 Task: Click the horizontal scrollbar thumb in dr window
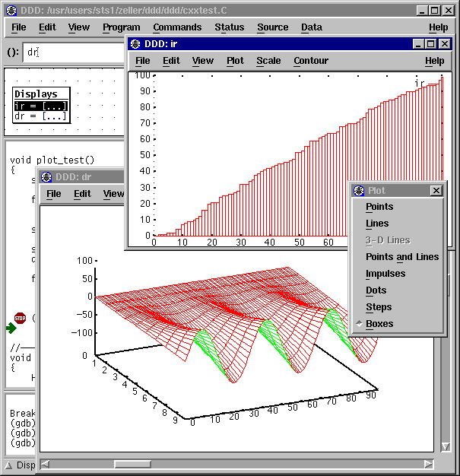pos(132,465)
